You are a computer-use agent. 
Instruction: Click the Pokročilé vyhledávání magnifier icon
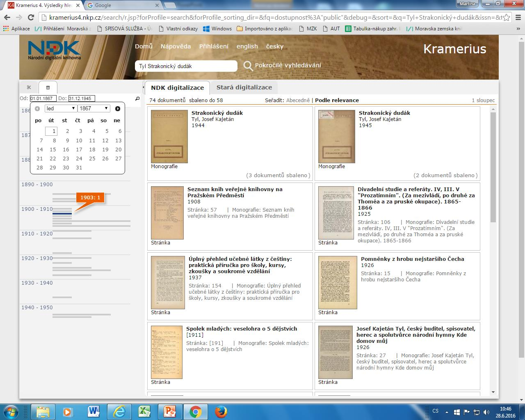(x=248, y=66)
